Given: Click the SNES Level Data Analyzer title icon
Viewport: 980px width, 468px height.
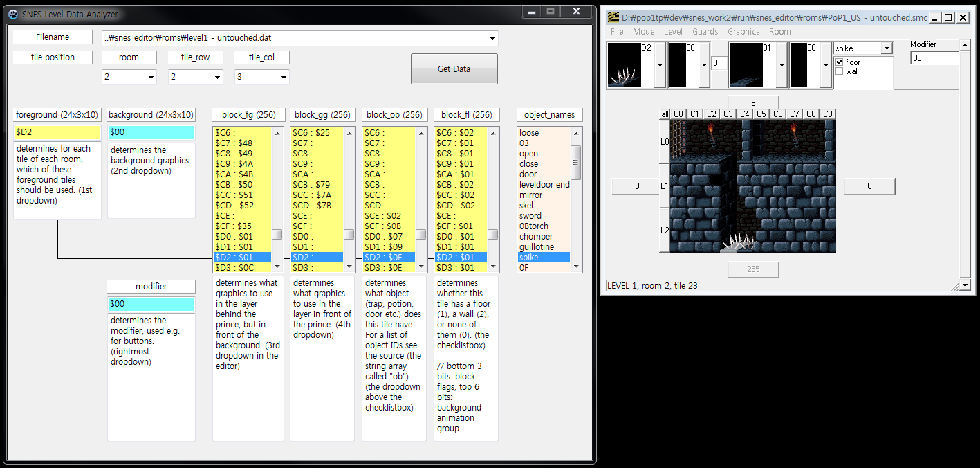Looking at the screenshot, I should [x=13, y=14].
